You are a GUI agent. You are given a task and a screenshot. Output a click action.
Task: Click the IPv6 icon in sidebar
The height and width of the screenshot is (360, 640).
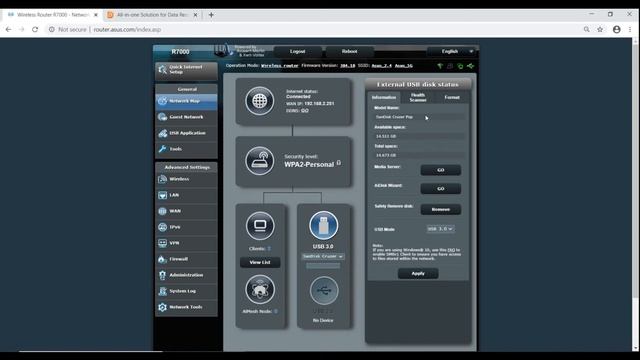tap(162, 227)
